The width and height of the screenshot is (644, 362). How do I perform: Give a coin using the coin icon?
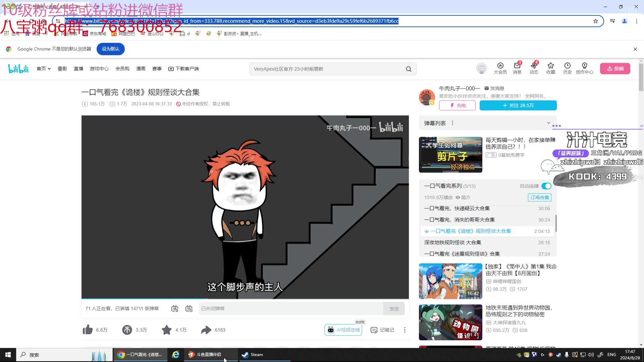[127, 330]
